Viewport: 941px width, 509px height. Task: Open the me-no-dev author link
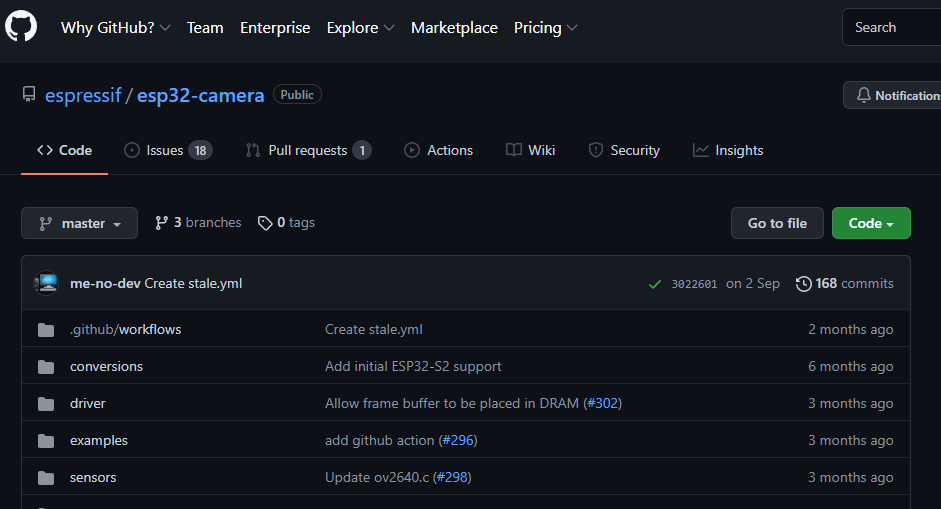click(x=105, y=283)
